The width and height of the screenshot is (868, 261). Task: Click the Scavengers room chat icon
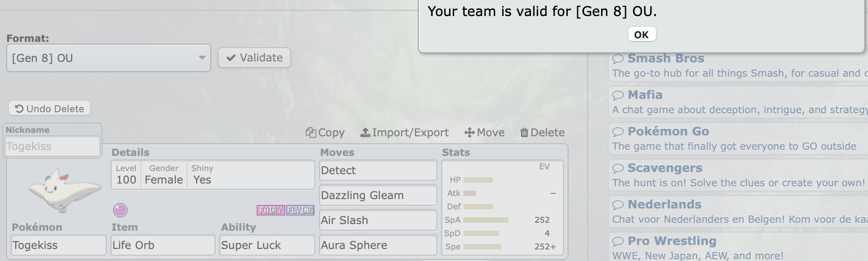point(618,168)
